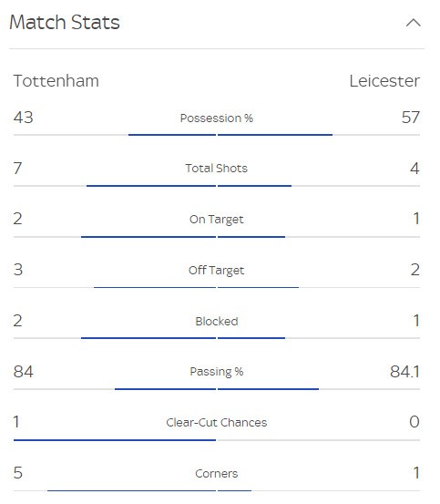Collapse the Match Stats section chevron

click(x=413, y=23)
